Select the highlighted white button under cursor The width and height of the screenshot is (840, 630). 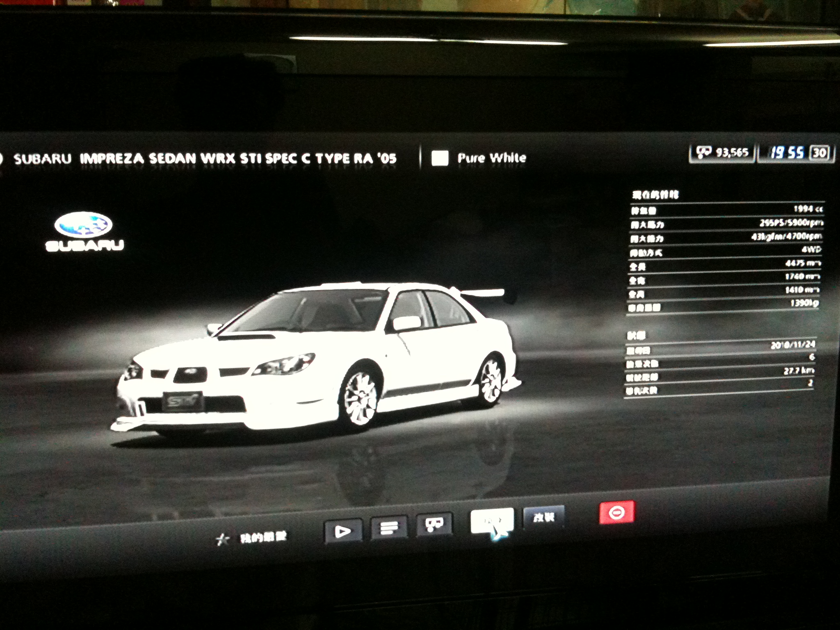492,520
